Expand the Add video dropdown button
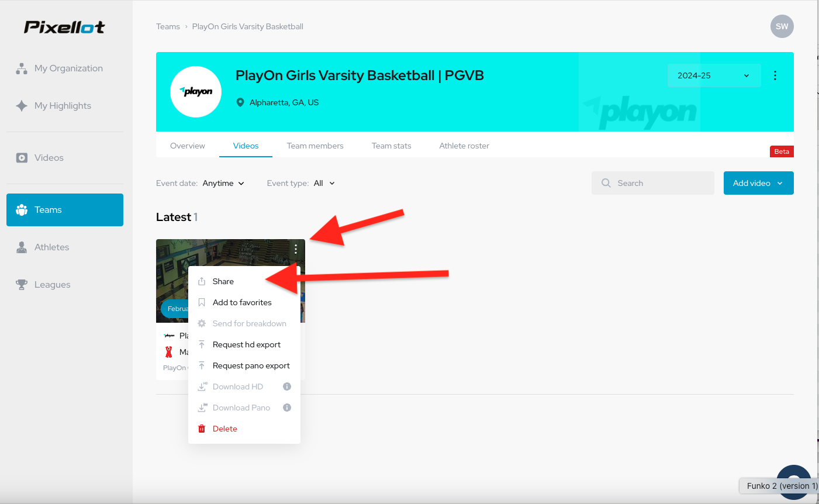This screenshot has height=504, width=819. (x=758, y=183)
